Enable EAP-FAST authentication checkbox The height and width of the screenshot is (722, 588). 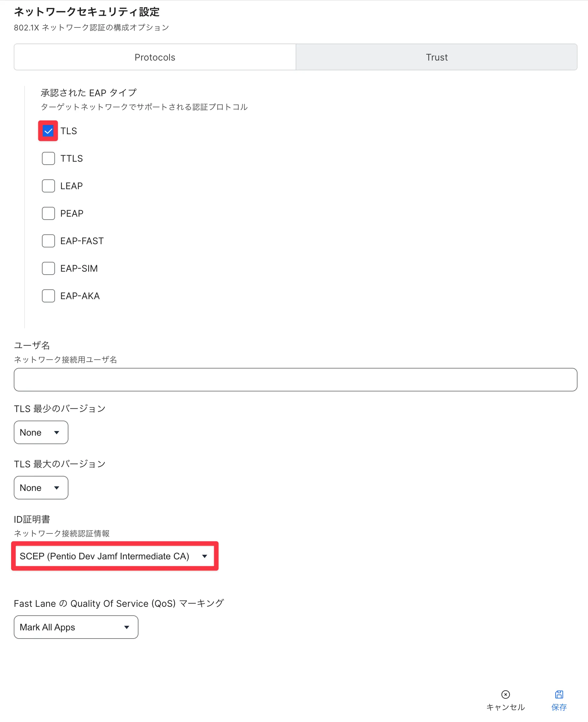(48, 241)
